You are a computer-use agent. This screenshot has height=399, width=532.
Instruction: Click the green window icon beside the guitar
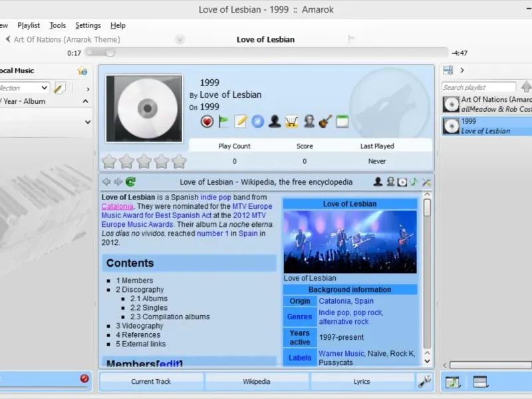tap(342, 122)
